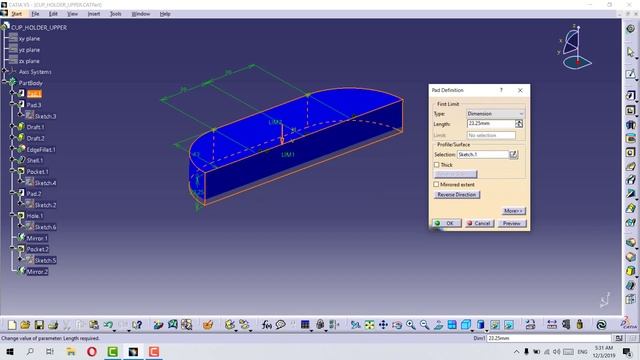Click the help question mark in dialog title
The width and height of the screenshot is (640, 360).
tap(502, 90)
